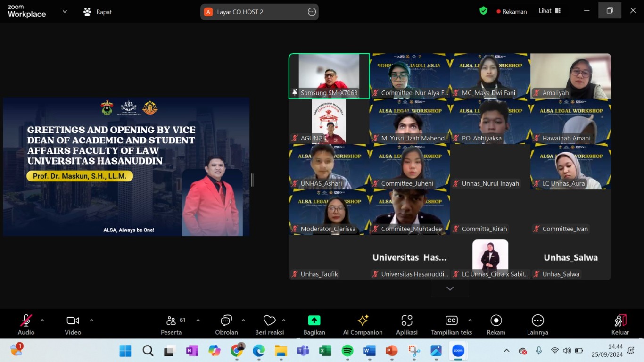Open audio options arrow next to Audio

click(x=42, y=321)
